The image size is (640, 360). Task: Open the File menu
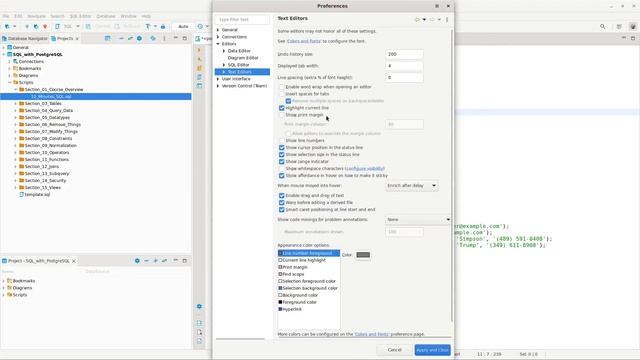6,16
